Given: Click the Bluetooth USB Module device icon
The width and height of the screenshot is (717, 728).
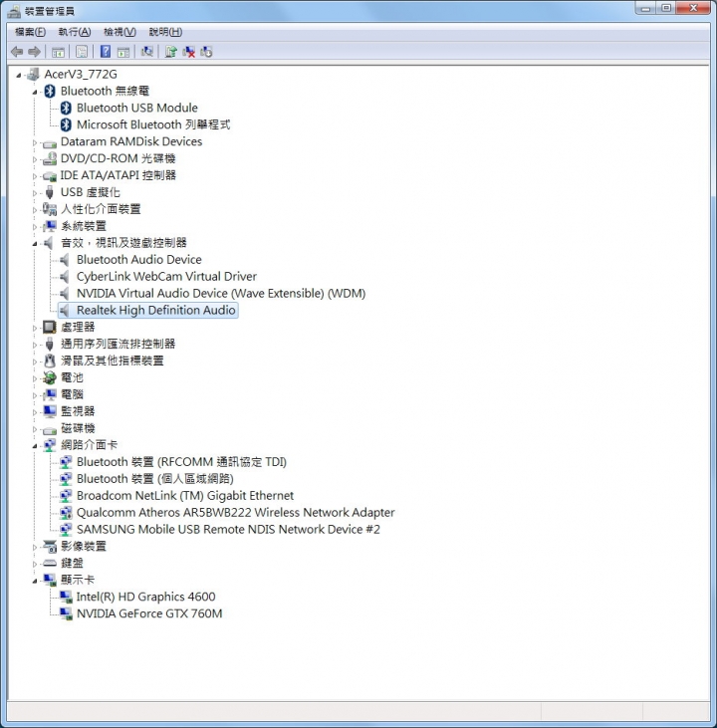Looking at the screenshot, I should (x=66, y=108).
